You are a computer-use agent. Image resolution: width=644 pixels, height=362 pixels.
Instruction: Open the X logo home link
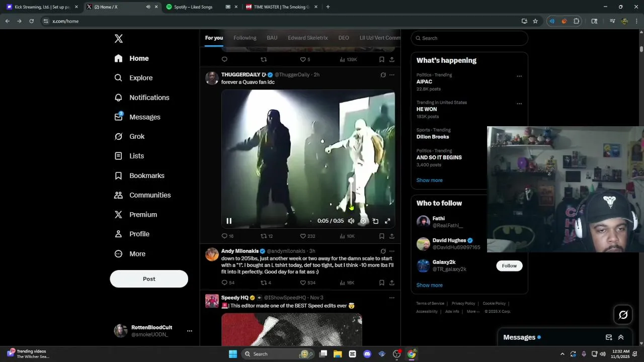point(119,39)
